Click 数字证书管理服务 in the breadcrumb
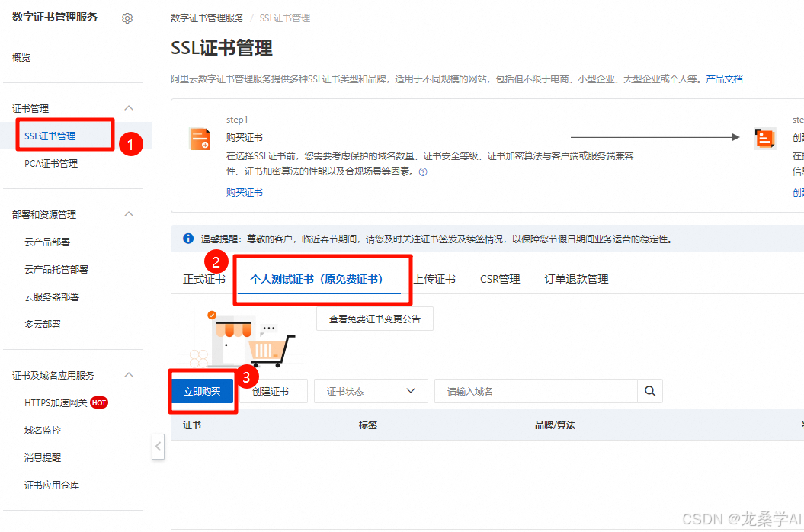 coord(207,18)
